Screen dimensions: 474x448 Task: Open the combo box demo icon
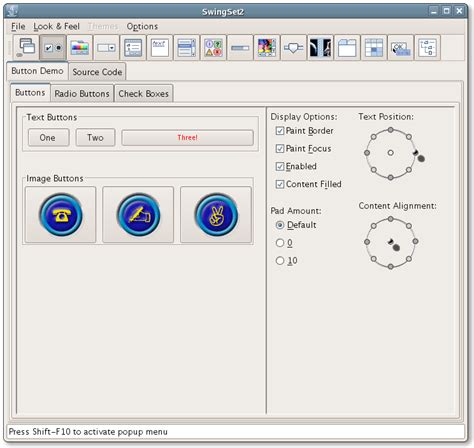pos(106,47)
